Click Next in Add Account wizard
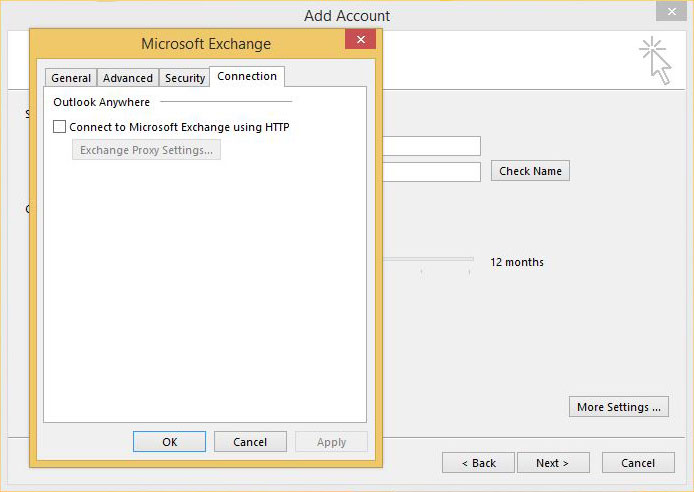694x492 pixels. [x=553, y=463]
